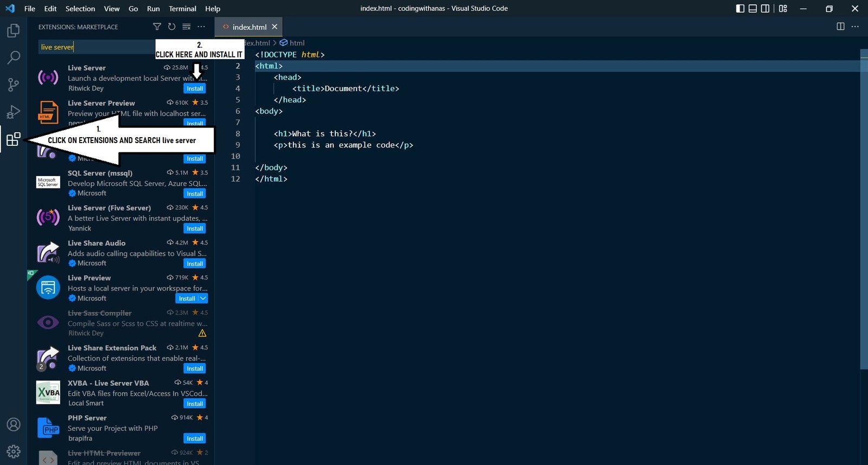Viewport: 868px width, 465px height.
Task: Click the editor vertical scrollbar
Action: tap(864, 209)
